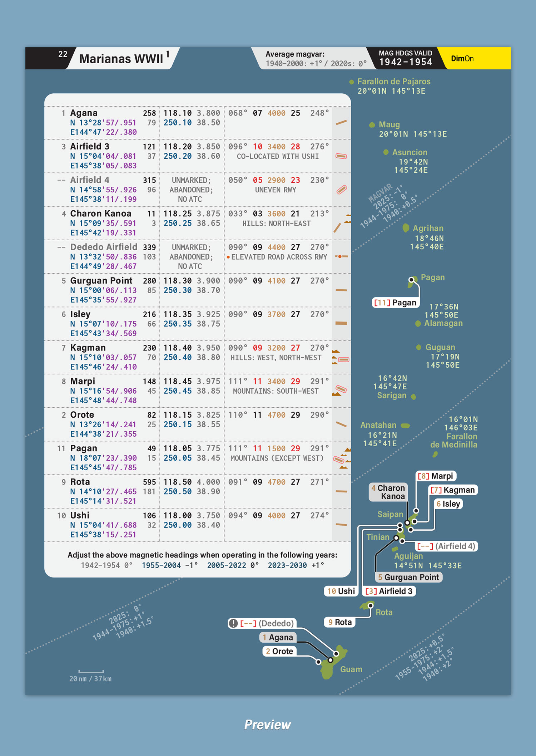536x756 pixels.
Task: Click the green Farallon de Pajaros island dot
Action: pos(352,82)
